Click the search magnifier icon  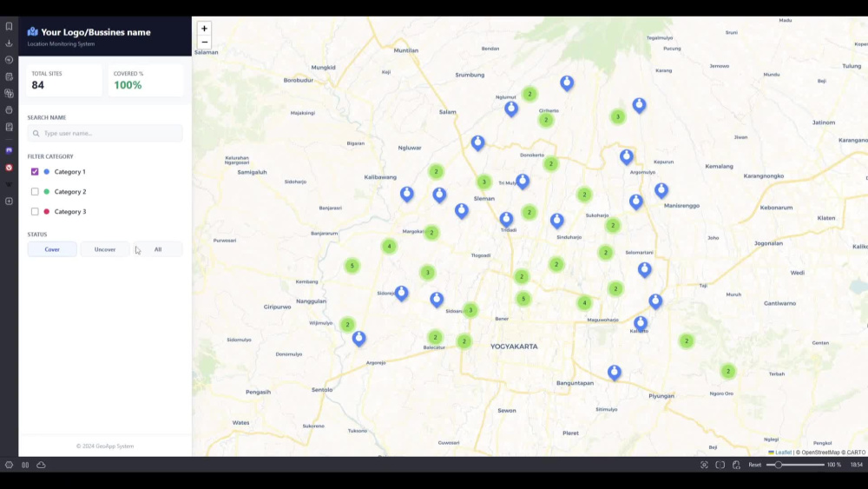coord(36,134)
